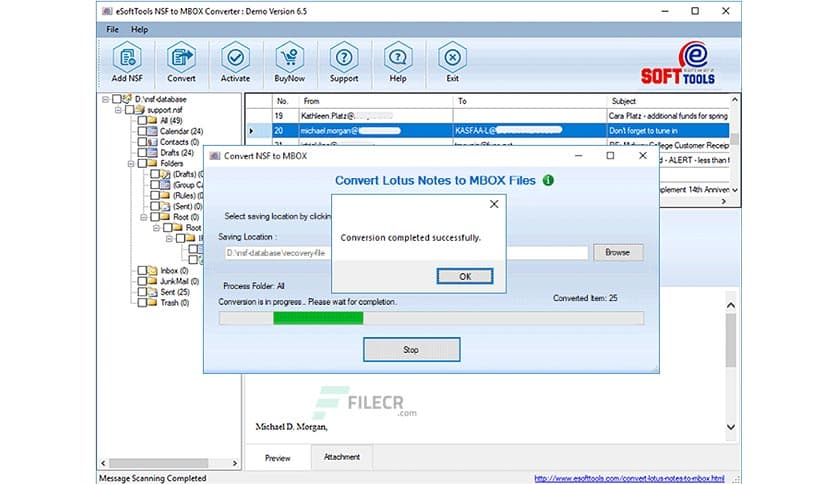Screen dimensions: 836x484
Task: Click the eSoftTools logo
Action: (x=678, y=63)
